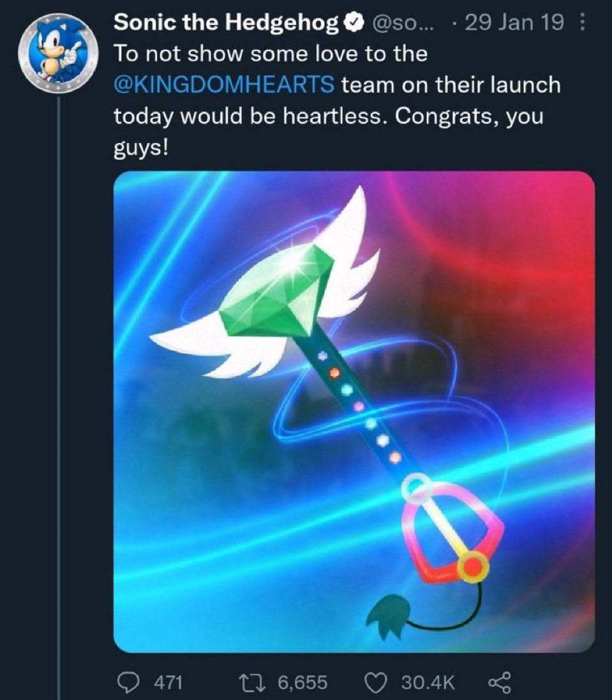
Task: Open the reply comment icon
Action: tap(128, 682)
